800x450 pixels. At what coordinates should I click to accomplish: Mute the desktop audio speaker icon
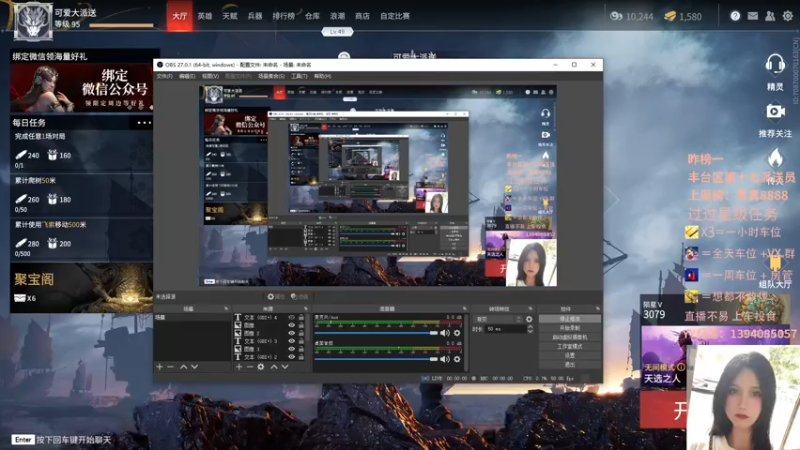point(444,359)
